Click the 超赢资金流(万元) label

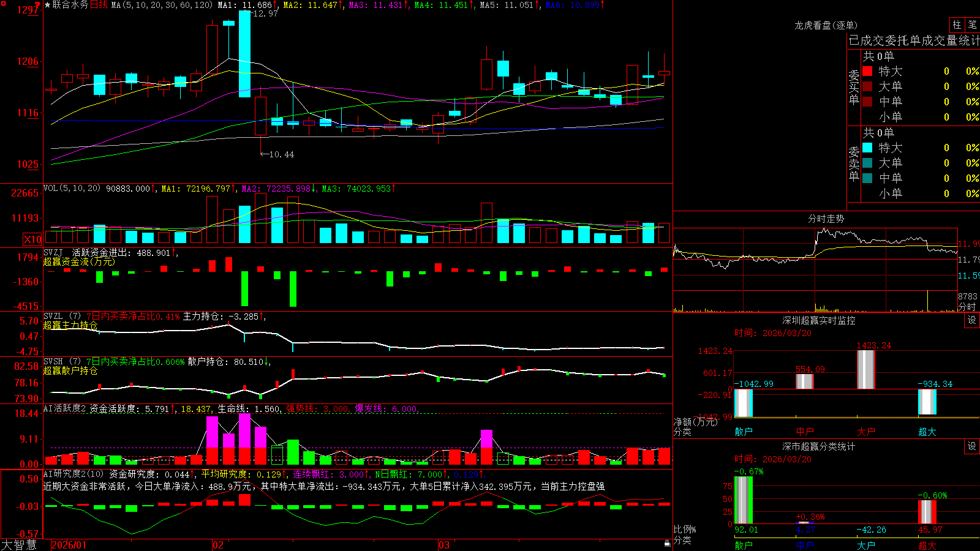click(79, 261)
